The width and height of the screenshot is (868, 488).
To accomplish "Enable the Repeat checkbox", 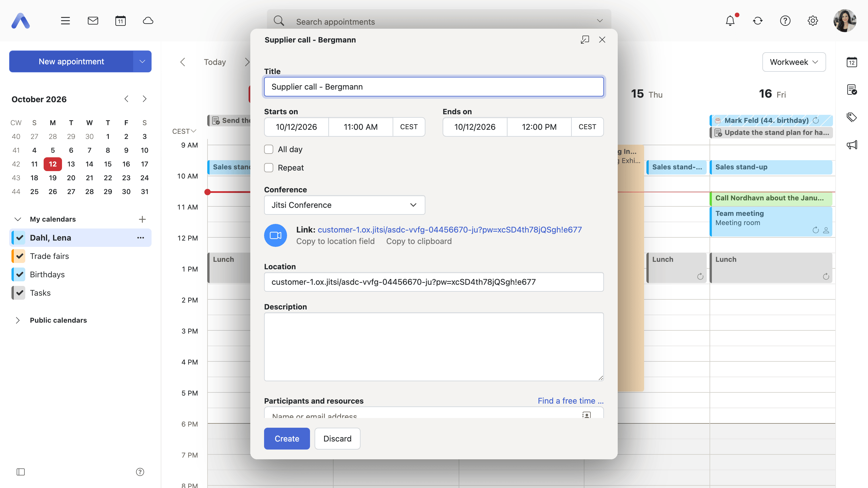I will tap(269, 167).
